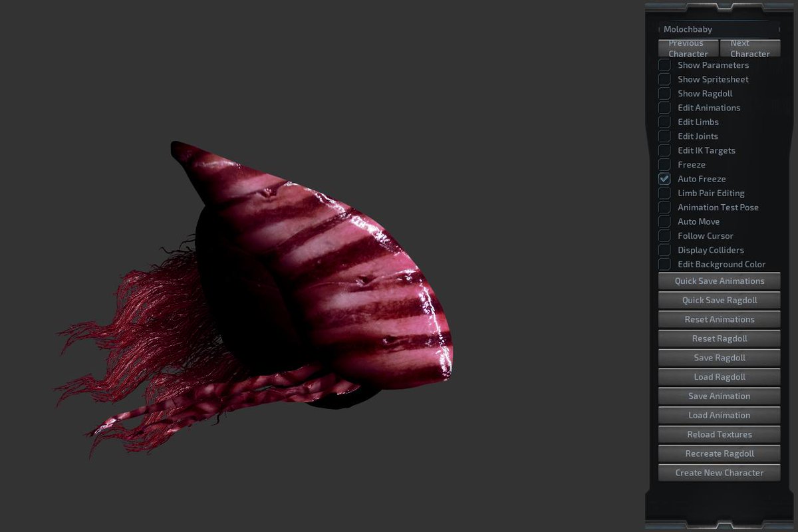
Task: Enable the Edit Animations checkbox
Action: point(664,108)
